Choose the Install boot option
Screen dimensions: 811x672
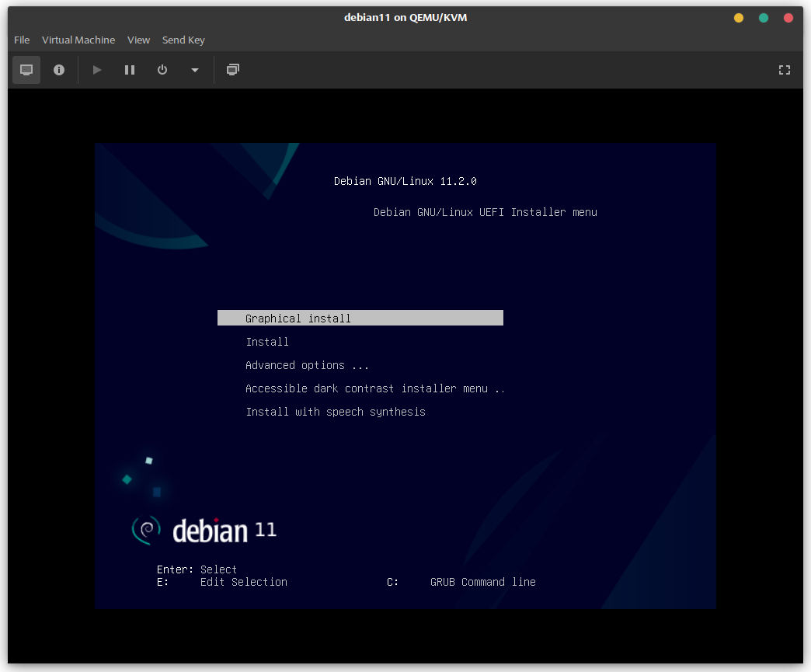(267, 342)
